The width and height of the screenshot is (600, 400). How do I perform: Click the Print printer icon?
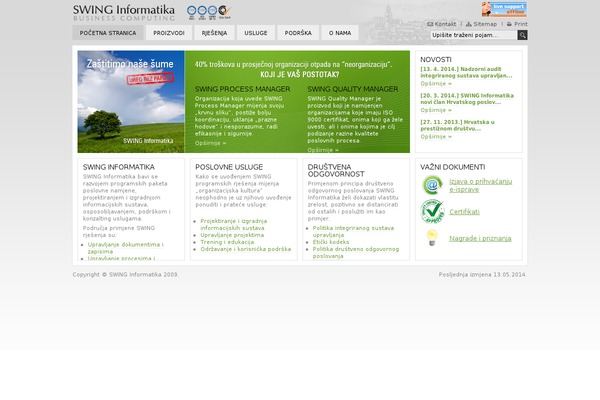click(x=509, y=24)
